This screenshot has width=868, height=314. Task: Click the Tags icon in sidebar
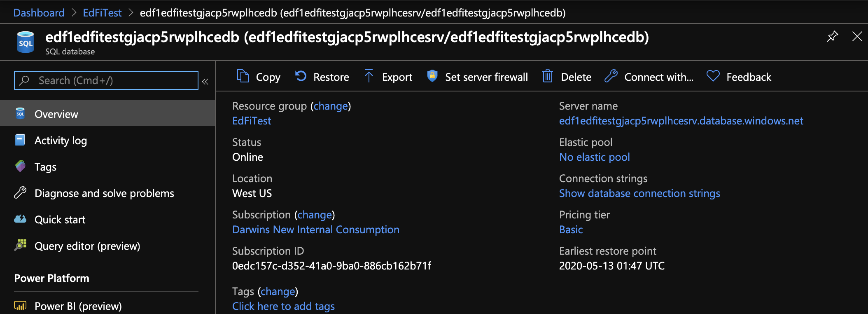pos(20,166)
